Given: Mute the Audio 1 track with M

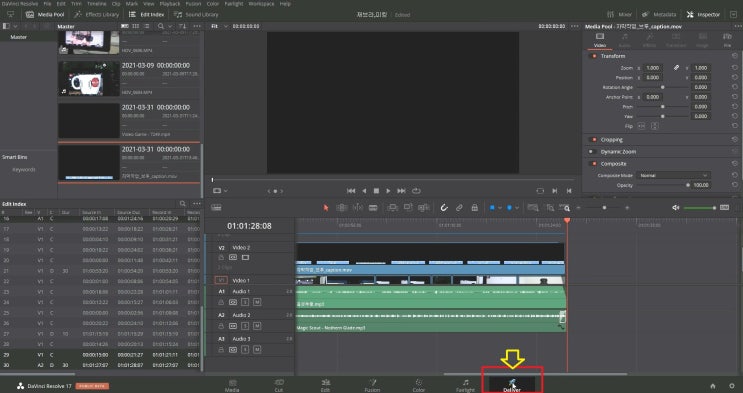Looking at the screenshot, I should coord(257,302).
